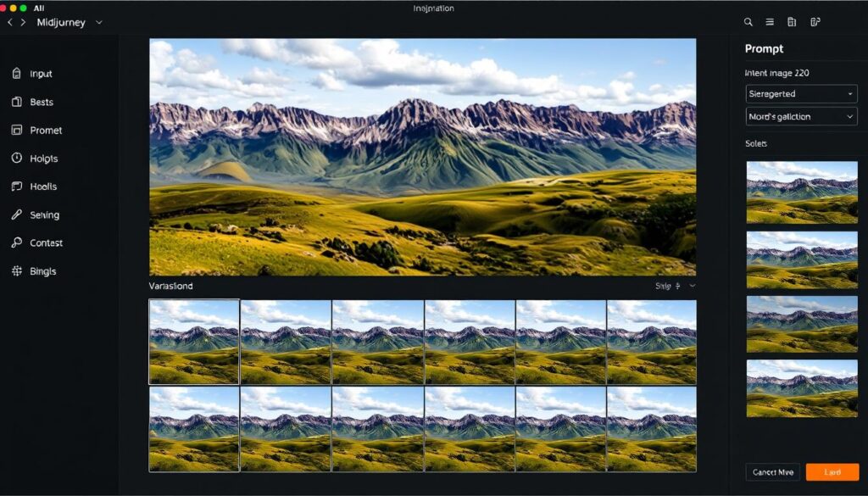Viewport: 868px width, 496px height.
Task: Click the list view icon in the toolbar
Action: (x=769, y=20)
